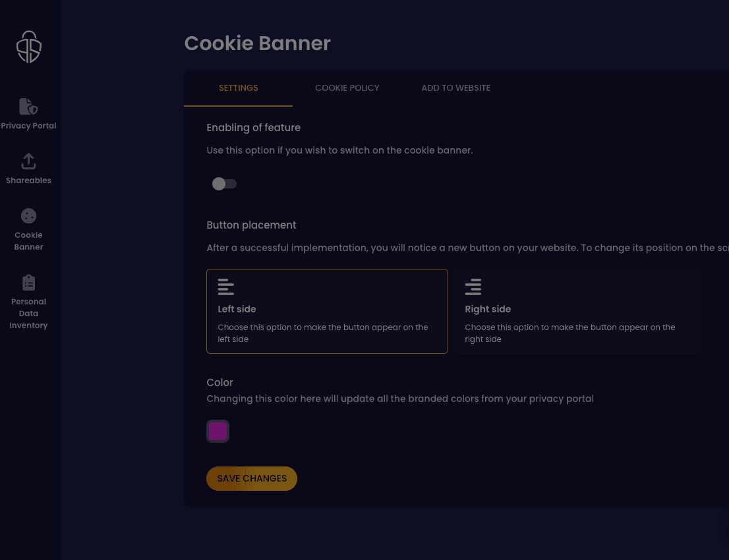Image resolution: width=729 pixels, height=560 pixels.
Task: Switch to the Settings tab
Action: [x=238, y=88]
